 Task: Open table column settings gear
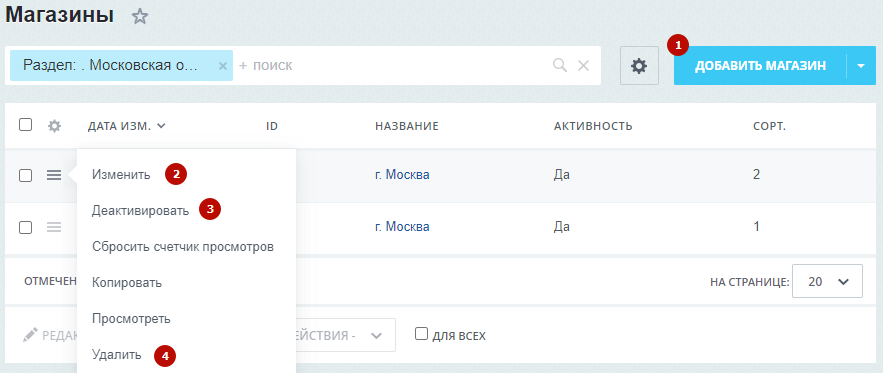54,126
